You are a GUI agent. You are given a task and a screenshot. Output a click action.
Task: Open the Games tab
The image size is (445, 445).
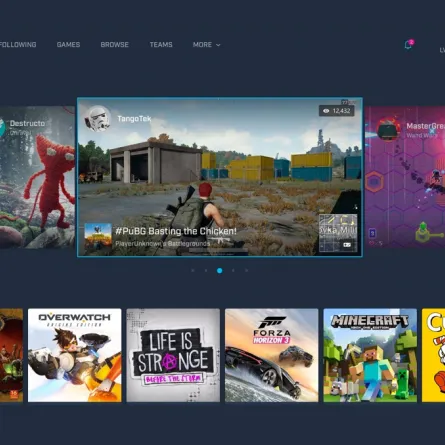click(x=68, y=45)
